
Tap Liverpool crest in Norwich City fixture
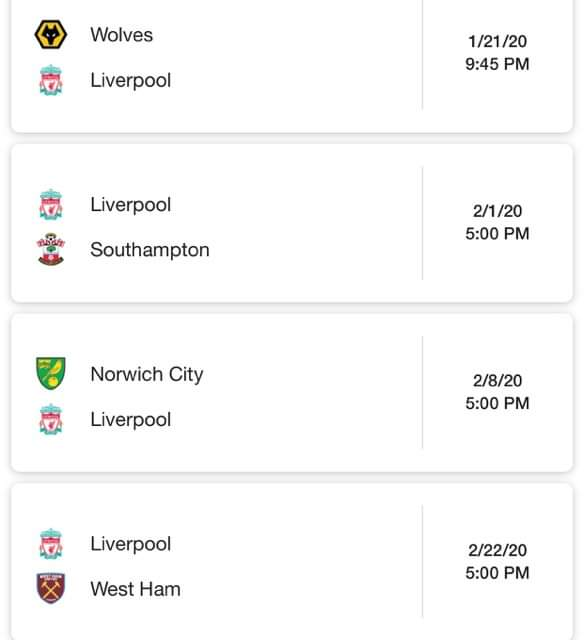(x=51, y=419)
